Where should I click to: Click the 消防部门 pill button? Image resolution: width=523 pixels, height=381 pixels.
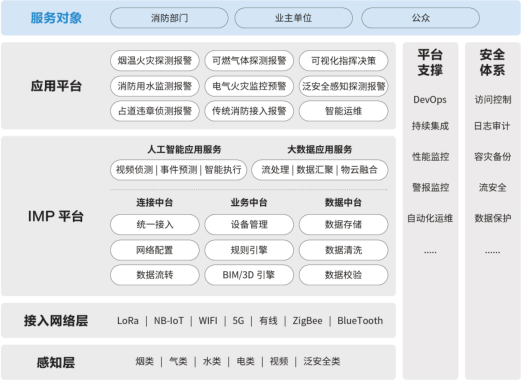click(169, 18)
